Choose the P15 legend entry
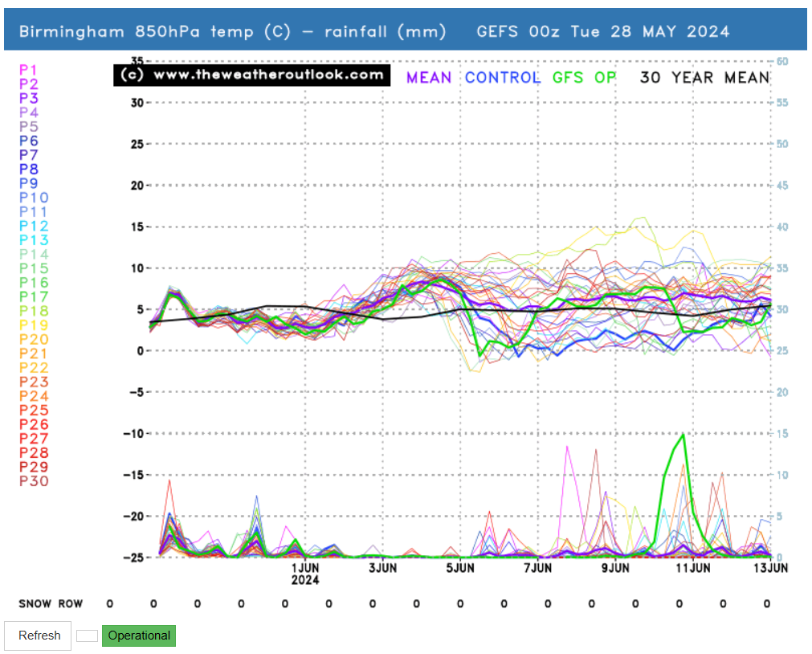812x654 pixels. tap(34, 268)
